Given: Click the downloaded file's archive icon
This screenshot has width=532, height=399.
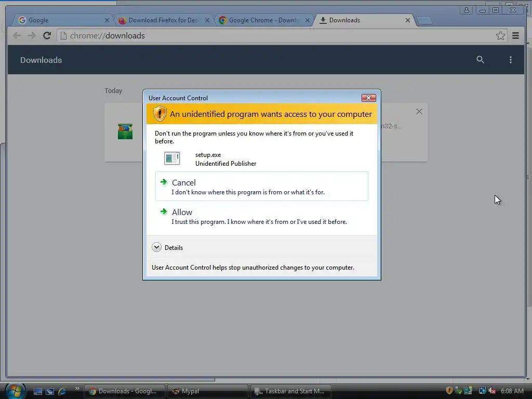Looking at the screenshot, I should (x=125, y=131).
